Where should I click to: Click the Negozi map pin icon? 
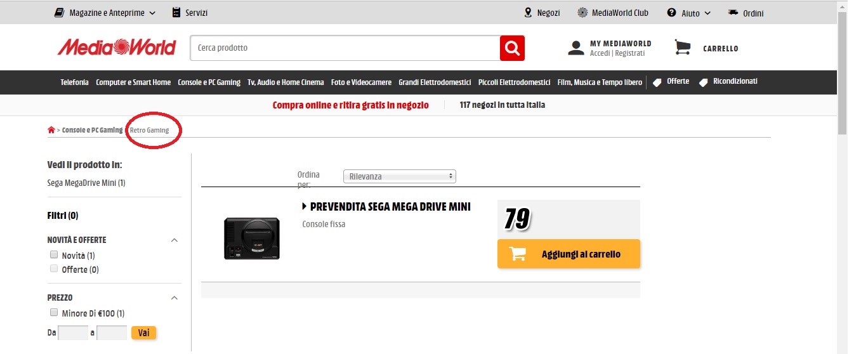(528, 13)
